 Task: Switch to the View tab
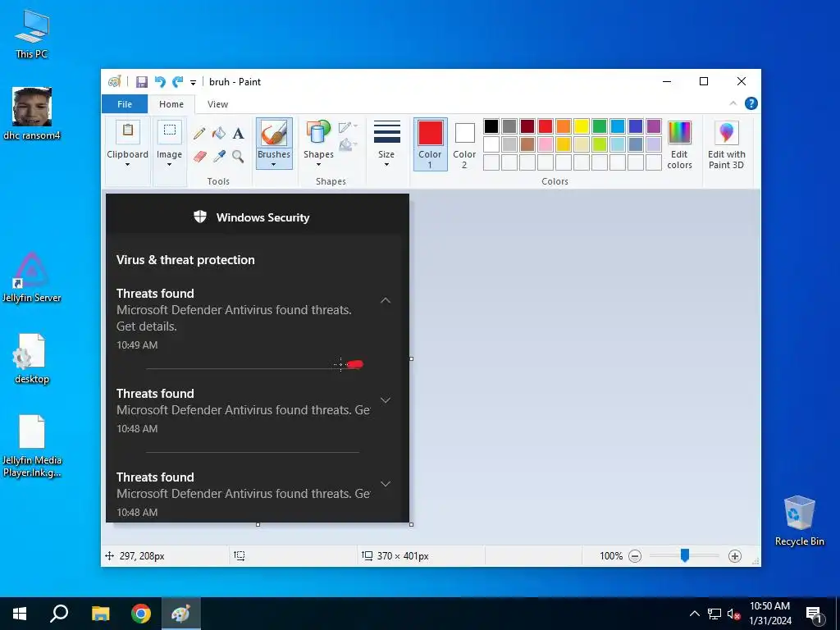(x=217, y=104)
